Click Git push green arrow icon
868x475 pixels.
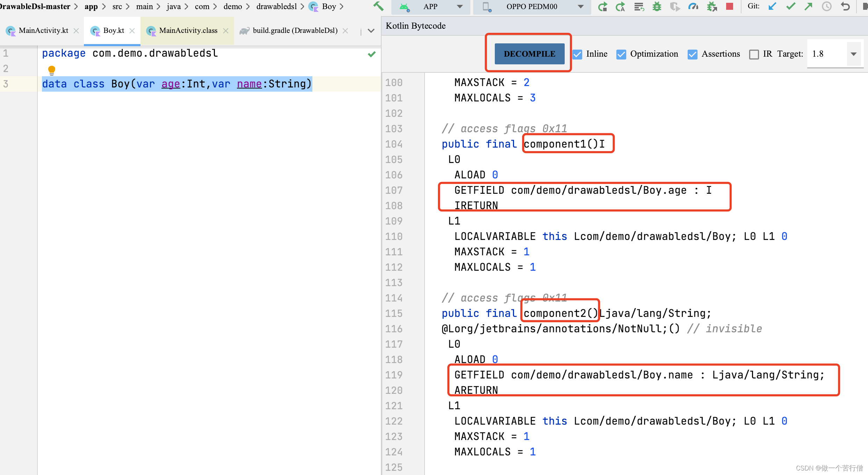click(x=808, y=6)
